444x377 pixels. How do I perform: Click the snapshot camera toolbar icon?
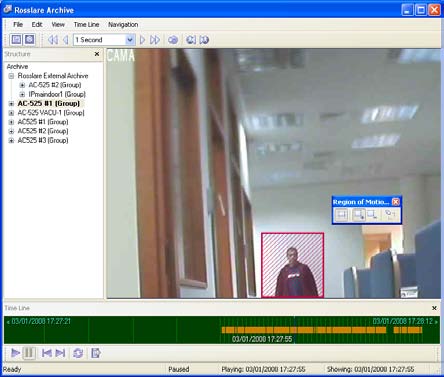coord(173,40)
